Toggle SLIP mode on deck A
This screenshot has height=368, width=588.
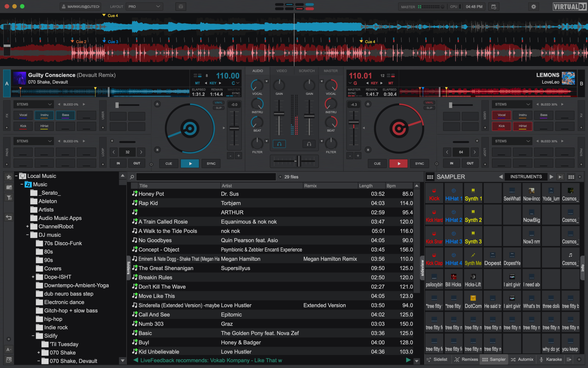[x=218, y=108]
